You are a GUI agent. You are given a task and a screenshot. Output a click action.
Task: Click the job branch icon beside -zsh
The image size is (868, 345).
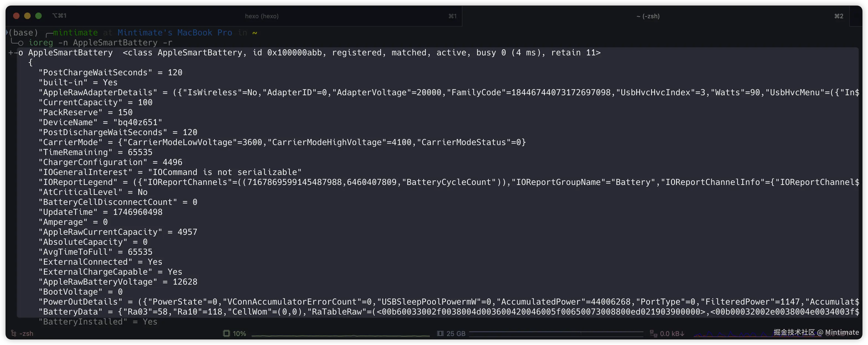pos(14,334)
